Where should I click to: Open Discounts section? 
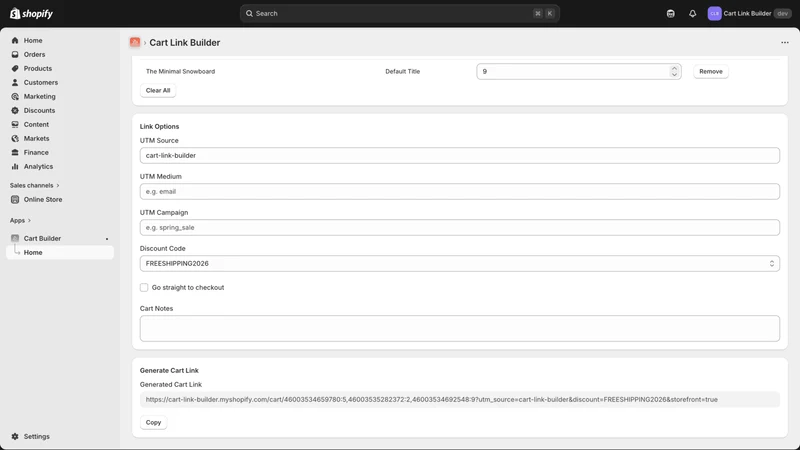tap(39, 111)
